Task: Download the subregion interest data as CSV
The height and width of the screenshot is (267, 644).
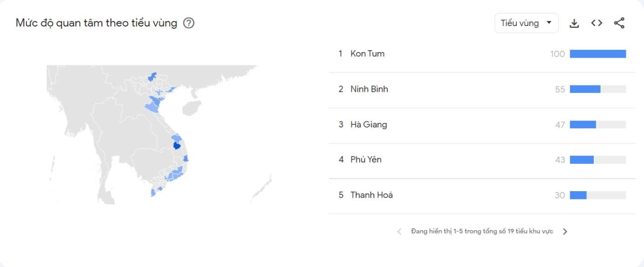Action: coord(574,23)
